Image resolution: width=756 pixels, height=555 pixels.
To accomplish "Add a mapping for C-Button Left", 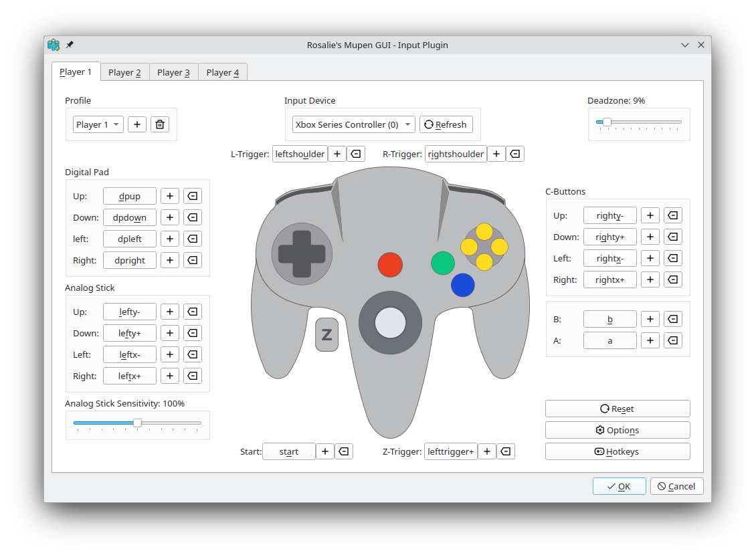I will (x=650, y=258).
